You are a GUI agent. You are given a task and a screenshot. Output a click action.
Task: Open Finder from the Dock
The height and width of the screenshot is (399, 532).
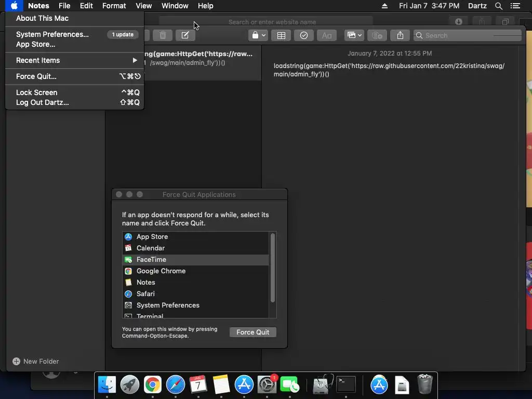pyautogui.click(x=107, y=385)
